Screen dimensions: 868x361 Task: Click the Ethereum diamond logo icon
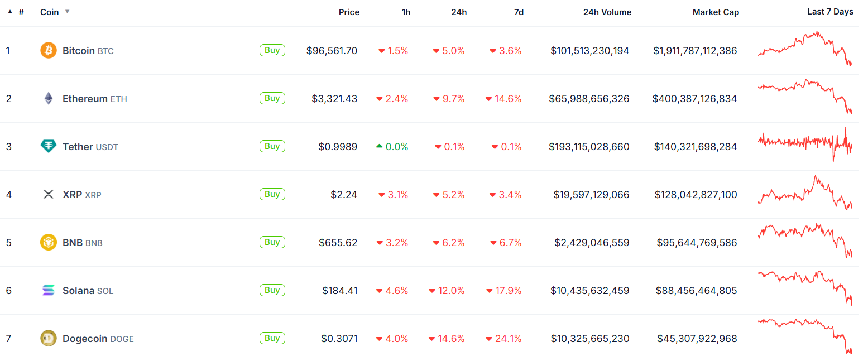pyautogui.click(x=49, y=99)
